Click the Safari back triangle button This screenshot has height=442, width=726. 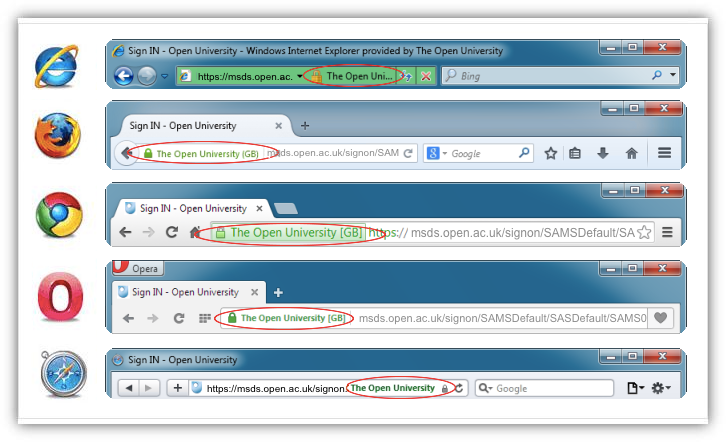(129, 388)
